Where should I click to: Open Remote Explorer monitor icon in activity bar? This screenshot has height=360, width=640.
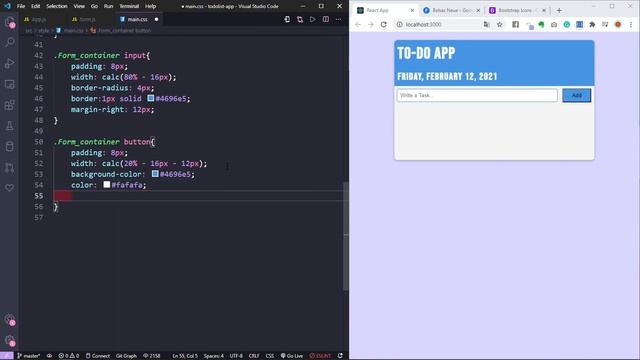(x=9, y=84)
